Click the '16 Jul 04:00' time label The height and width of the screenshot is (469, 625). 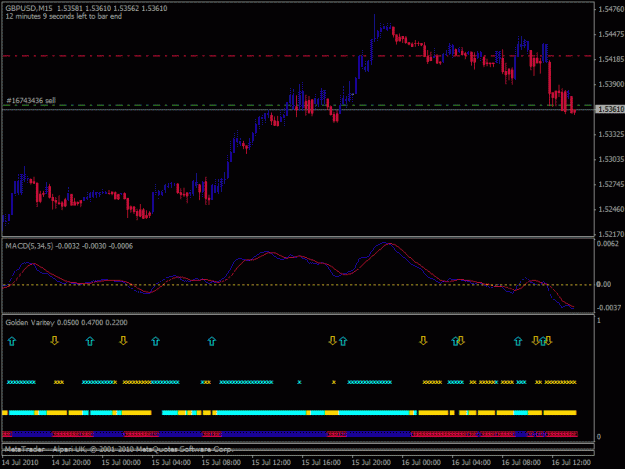pos(471,462)
